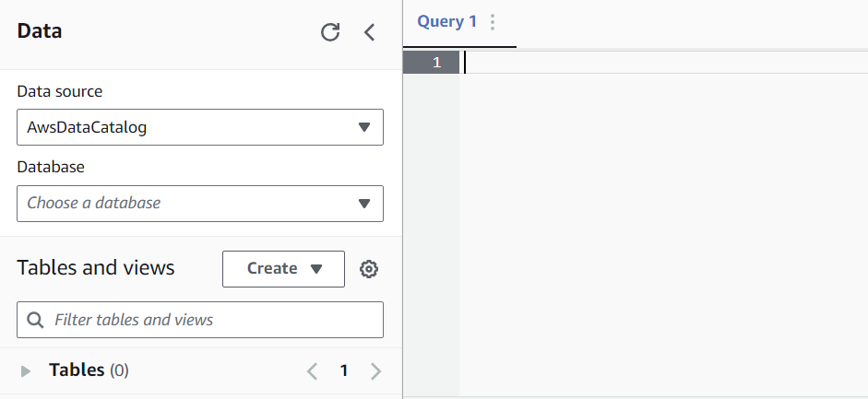Open the Create dropdown button

[x=283, y=269]
